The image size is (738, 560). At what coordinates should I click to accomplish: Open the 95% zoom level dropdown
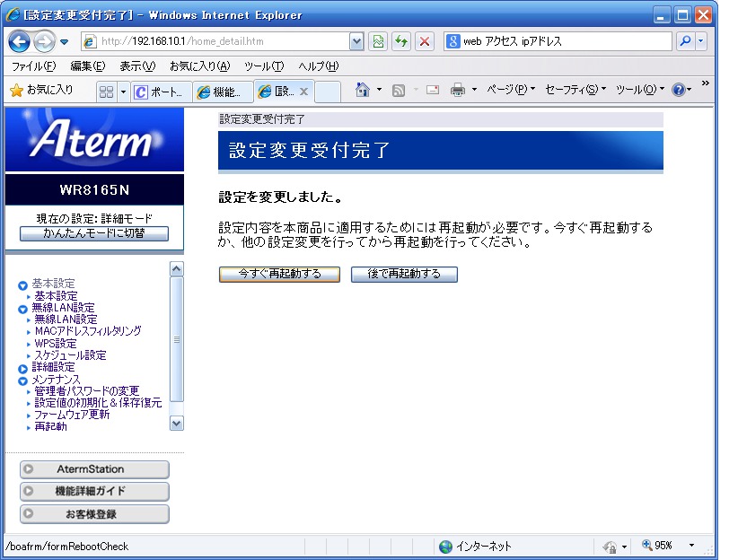[691, 546]
